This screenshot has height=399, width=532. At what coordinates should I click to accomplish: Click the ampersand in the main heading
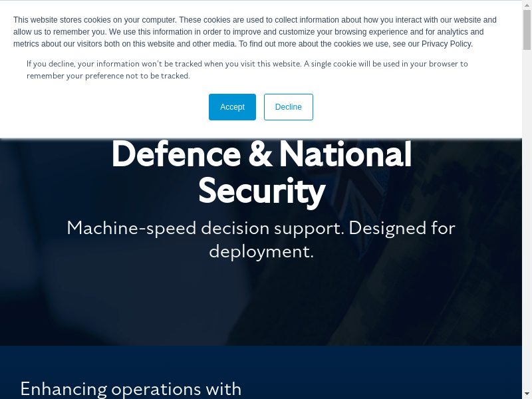tap(260, 155)
